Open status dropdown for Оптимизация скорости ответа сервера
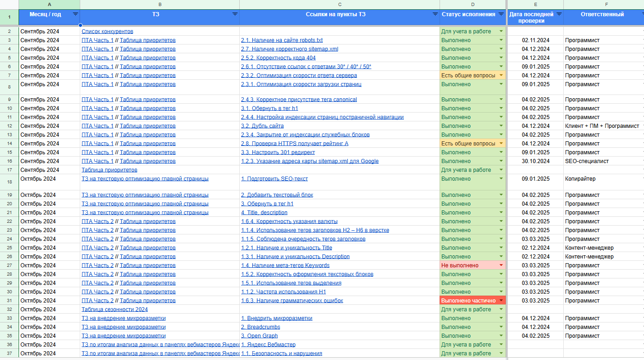 (501, 76)
